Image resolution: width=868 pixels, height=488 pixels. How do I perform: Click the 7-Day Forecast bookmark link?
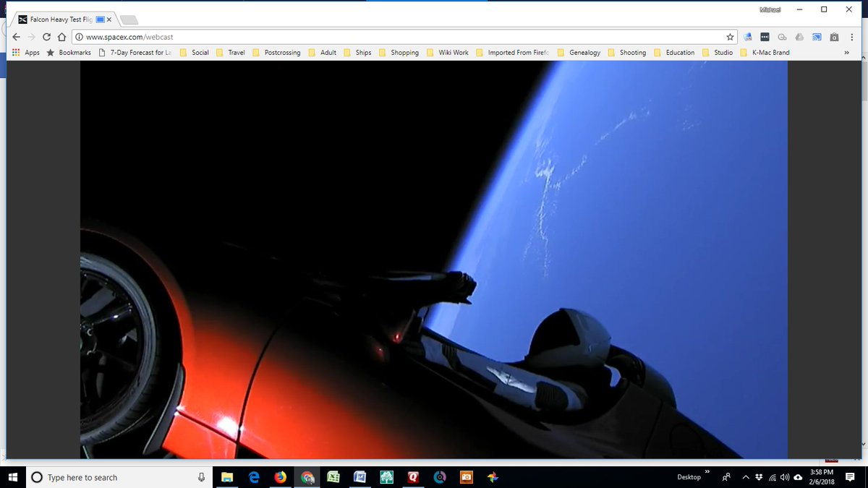(x=140, y=52)
